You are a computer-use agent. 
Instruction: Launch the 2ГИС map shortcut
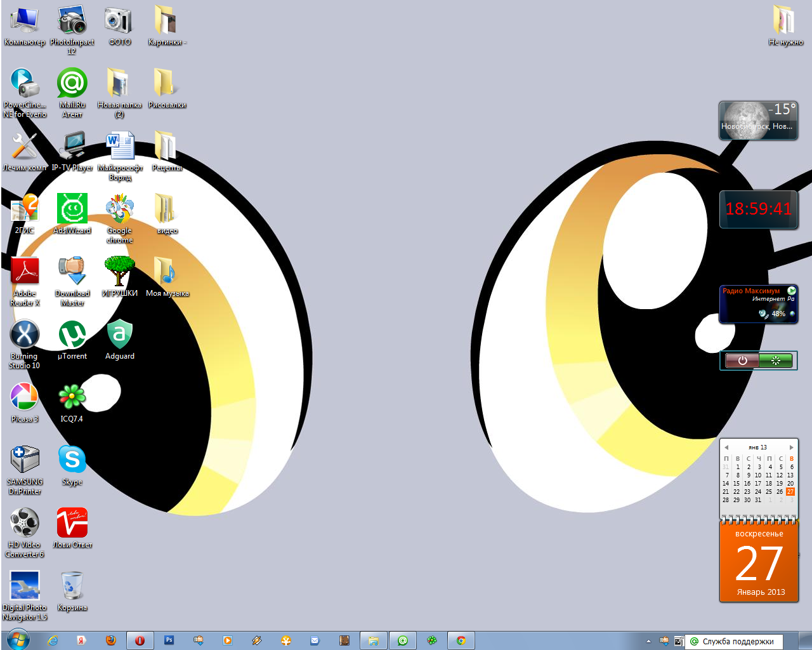click(x=24, y=214)
